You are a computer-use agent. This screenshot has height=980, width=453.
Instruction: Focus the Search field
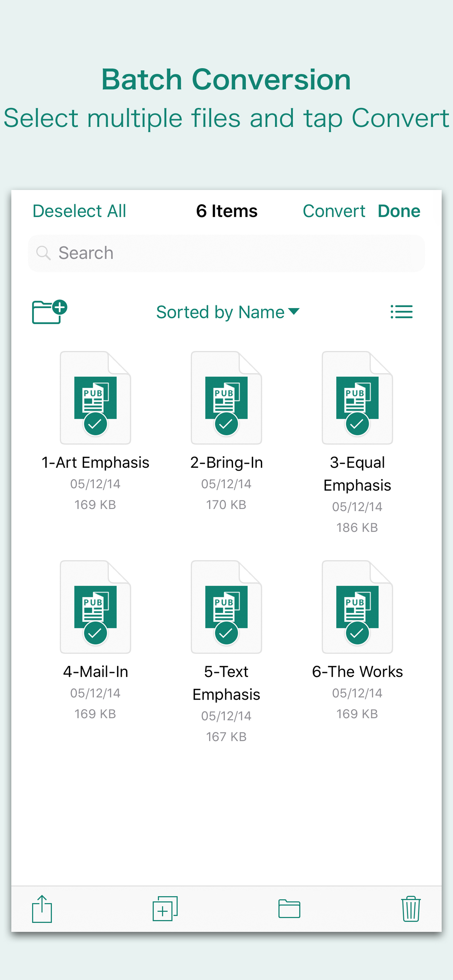[x=226, y=253]
